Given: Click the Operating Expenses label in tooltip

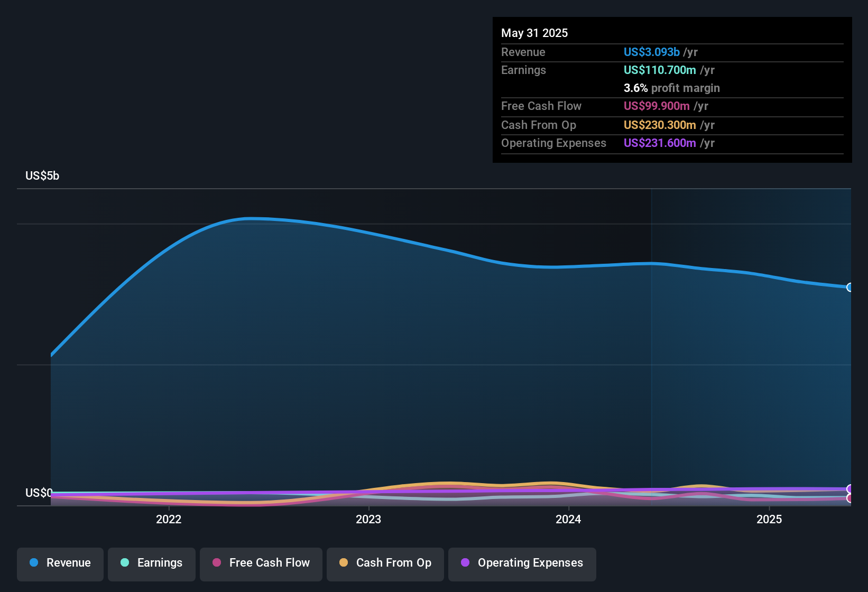Looking at the screenshot, I should 553,143.
